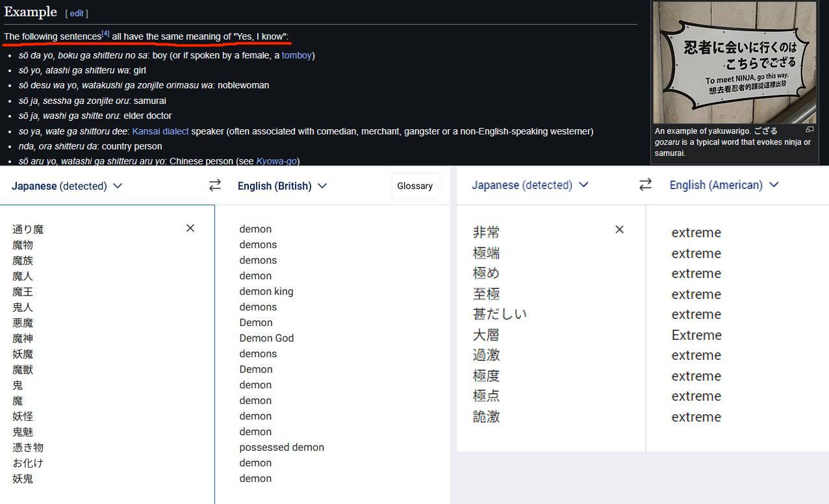Click the source word お化け
Viewport: 829px width, 504px height.
click(x=28, y=463)
